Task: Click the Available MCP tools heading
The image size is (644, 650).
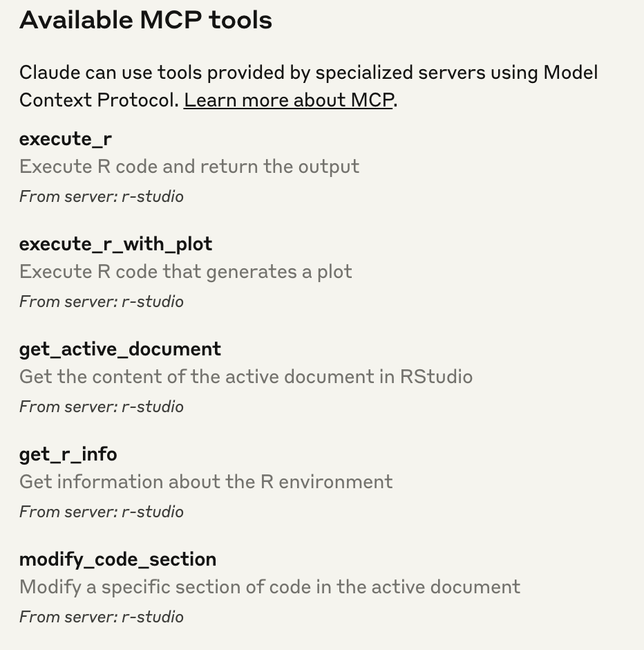Action: pyautogui.click(x=146, y=21)
